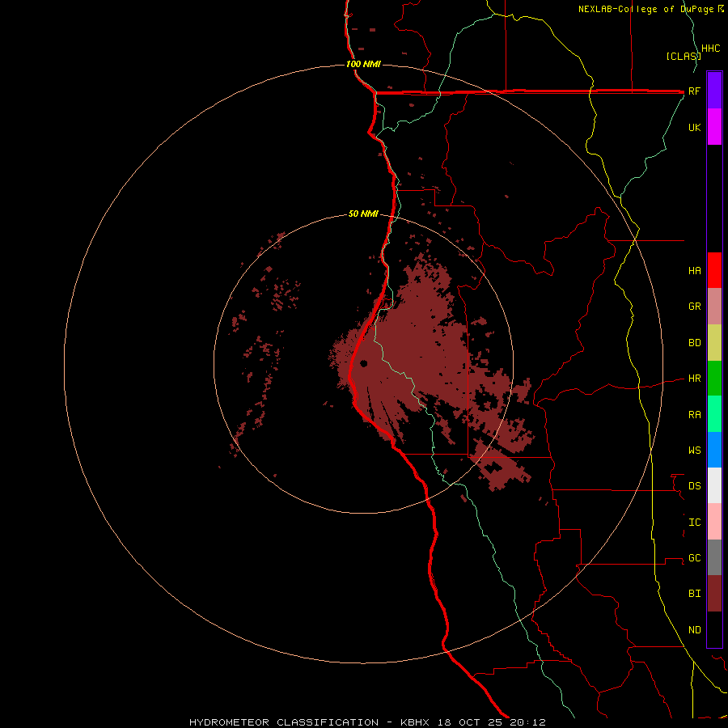Screen dimensions: 728x728
Task: Click the DS white legend swatch
Action: (714, 485)
